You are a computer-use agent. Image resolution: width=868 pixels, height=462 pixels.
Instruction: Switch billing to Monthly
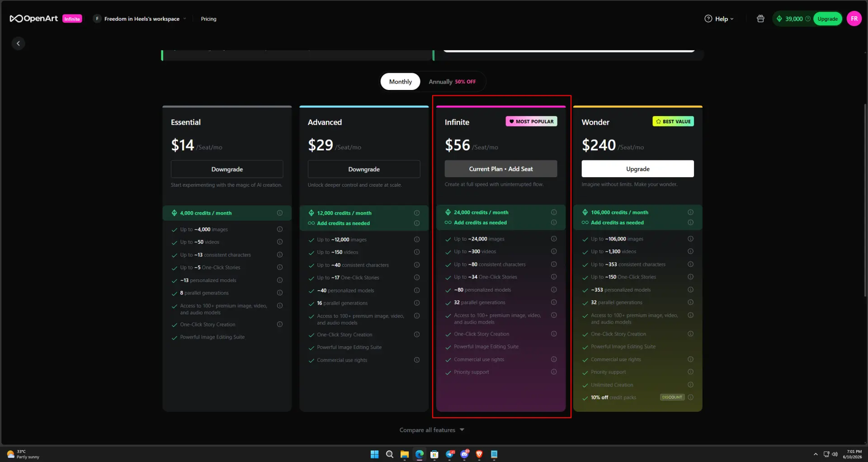pos(401,81)
